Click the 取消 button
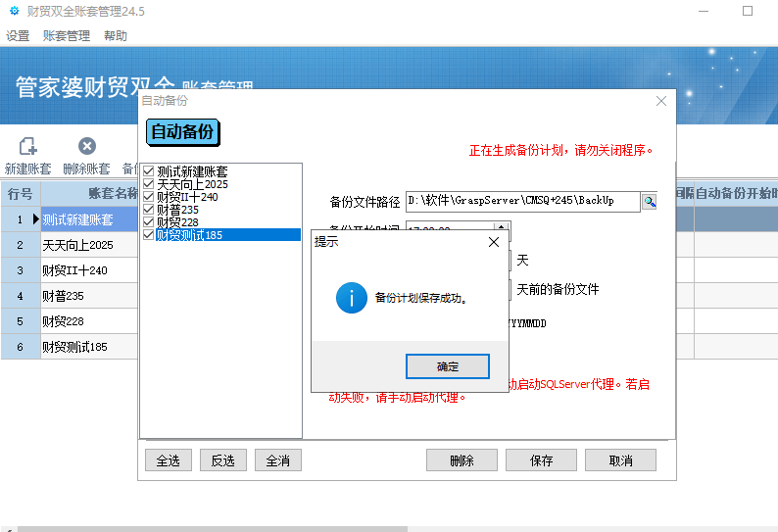 click(x=620, y=460)
